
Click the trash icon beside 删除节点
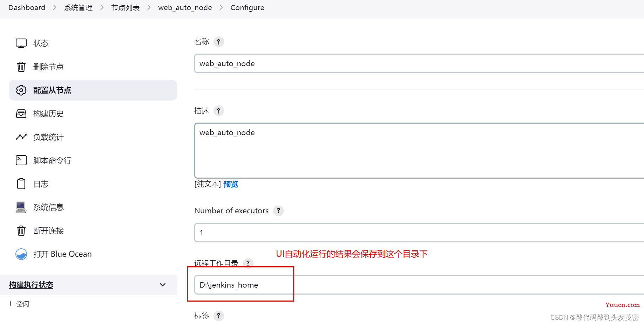(x=21, y=67)
